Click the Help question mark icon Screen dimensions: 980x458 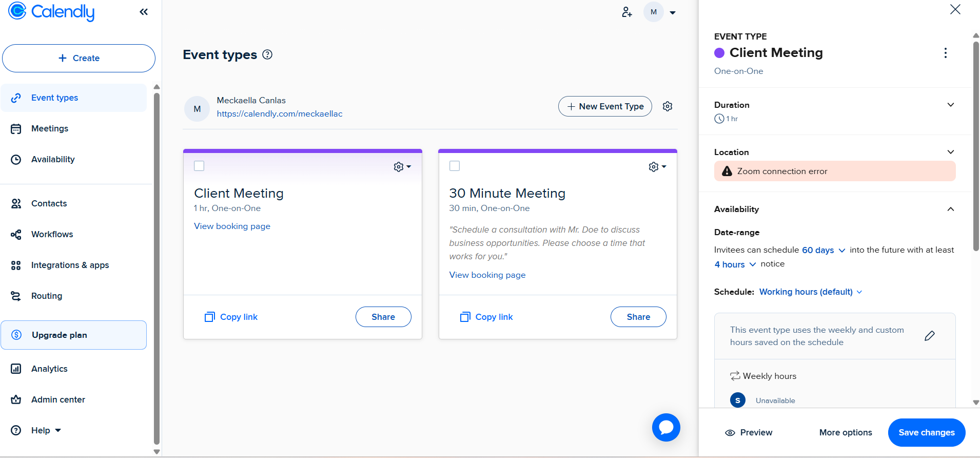pos(16,430)
